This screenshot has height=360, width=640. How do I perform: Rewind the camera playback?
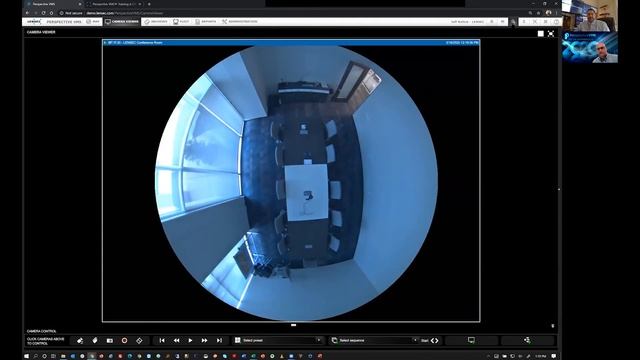click(176, 340)
